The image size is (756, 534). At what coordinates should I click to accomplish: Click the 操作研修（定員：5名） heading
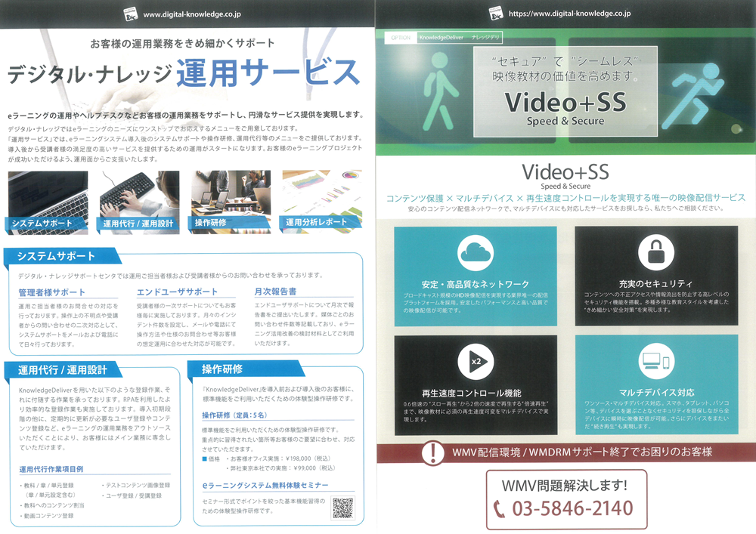[235, 415]
